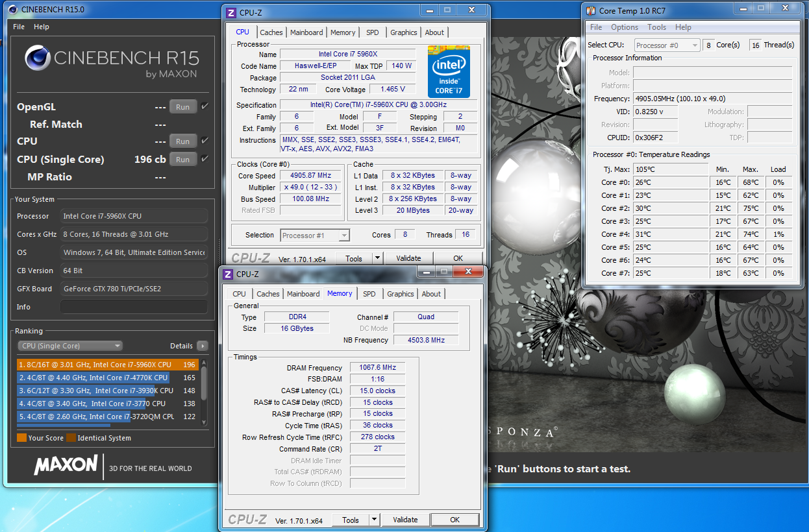This screenshot has height=532, width=809.
Task: Select i7-3770 ranking entry scoring 138
Action: click(107, 404)
